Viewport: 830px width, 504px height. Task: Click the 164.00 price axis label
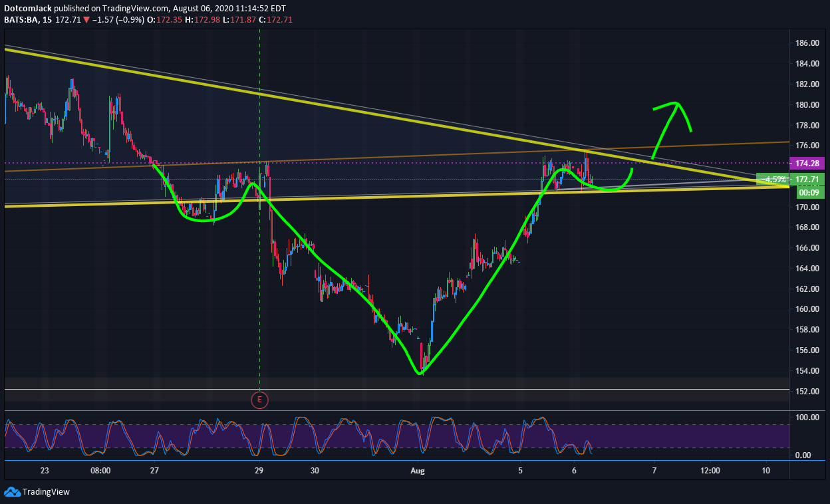point(807,269)
